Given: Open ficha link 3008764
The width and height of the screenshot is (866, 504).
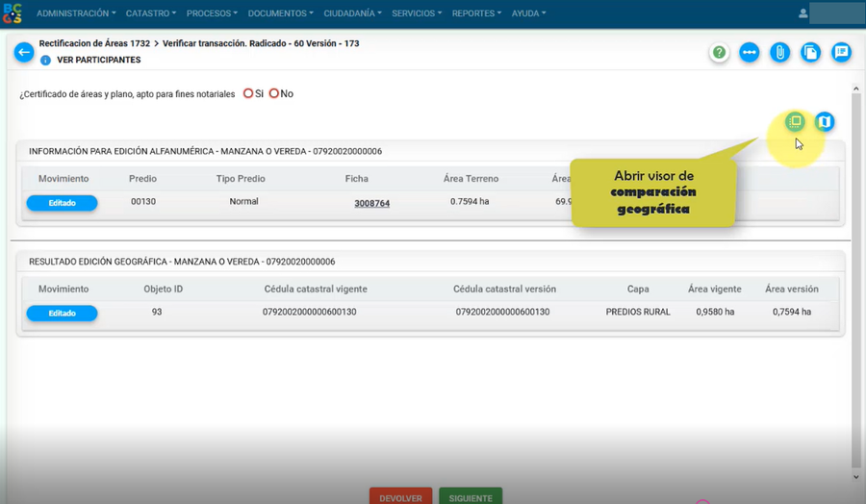Looking at the screenshot, I should (371, 204).
